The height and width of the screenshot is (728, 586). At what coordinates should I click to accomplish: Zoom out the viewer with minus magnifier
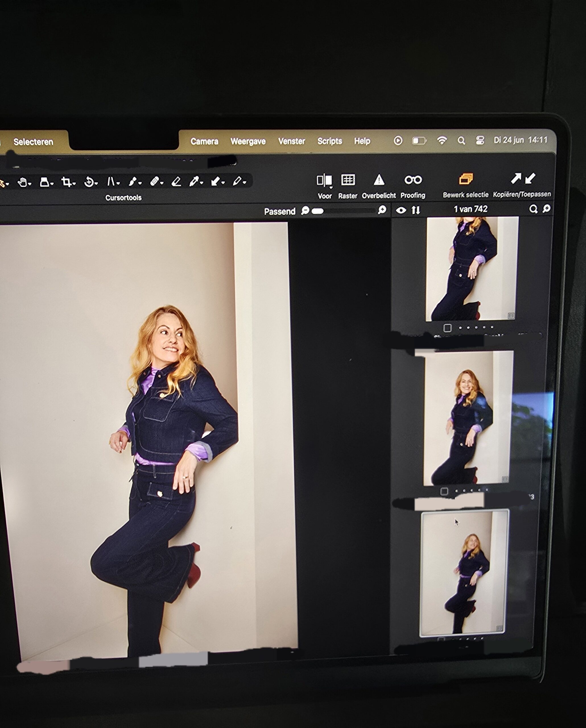(305, 211)
